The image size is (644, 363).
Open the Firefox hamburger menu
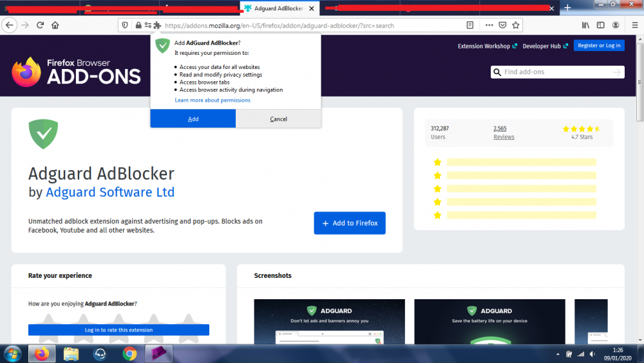[x=634, y=25]
